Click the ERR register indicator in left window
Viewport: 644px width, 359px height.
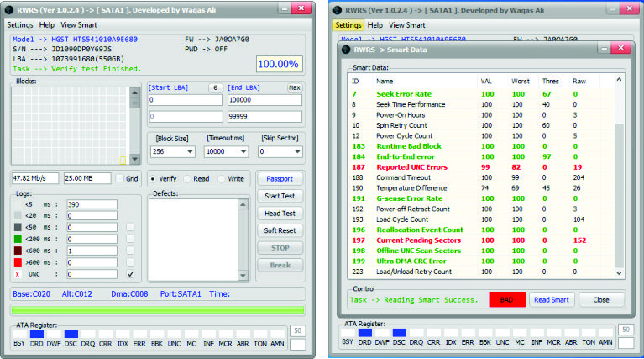click(139, 334)
